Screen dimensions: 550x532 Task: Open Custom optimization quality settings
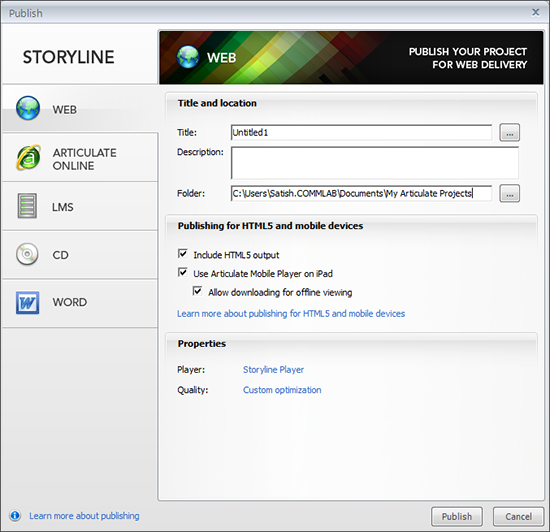[282, 390]
